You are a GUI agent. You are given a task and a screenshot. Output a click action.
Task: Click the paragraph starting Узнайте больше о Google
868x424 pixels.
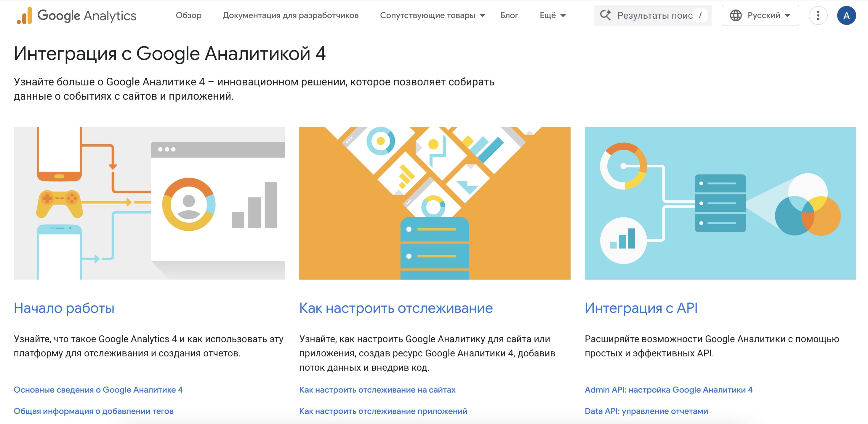[x=254, y=89]
